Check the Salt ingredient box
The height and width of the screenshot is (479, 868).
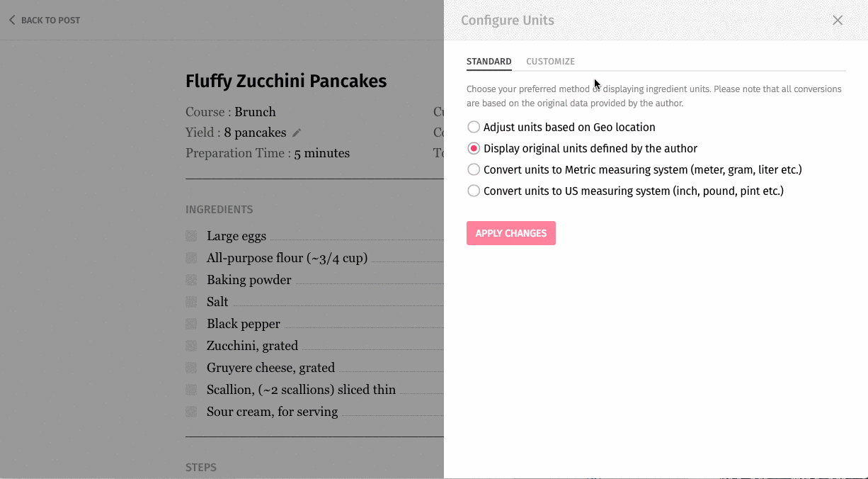191,302
